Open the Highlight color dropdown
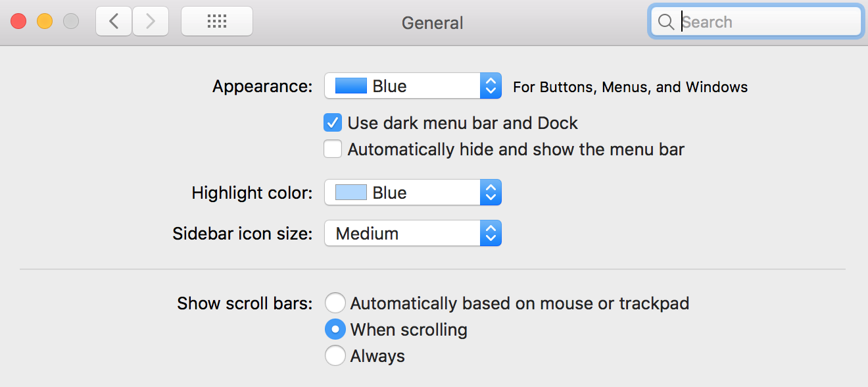Viewport: 868px width, 387px height. 413,193
